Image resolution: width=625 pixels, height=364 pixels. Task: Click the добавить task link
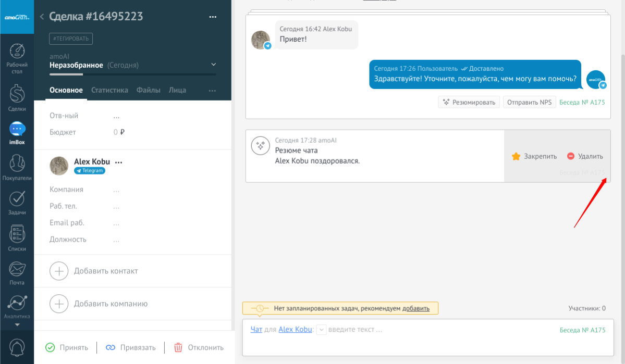[x=416, y=308]
